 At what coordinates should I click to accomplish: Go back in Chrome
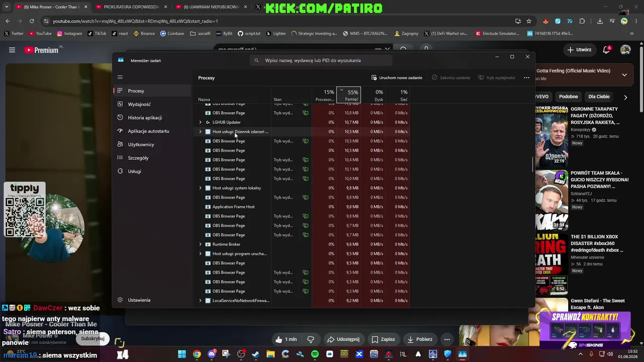(x=8, y=21)
